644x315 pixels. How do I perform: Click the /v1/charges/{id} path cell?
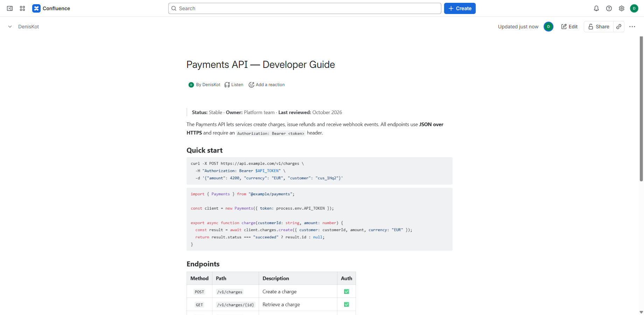pyautogui.click(x=236, y=304)
